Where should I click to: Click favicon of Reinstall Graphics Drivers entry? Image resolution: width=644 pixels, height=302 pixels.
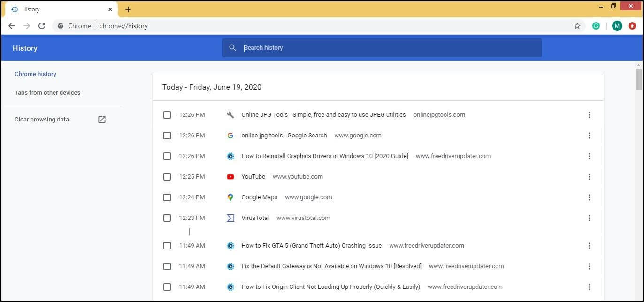click(230, 156)
